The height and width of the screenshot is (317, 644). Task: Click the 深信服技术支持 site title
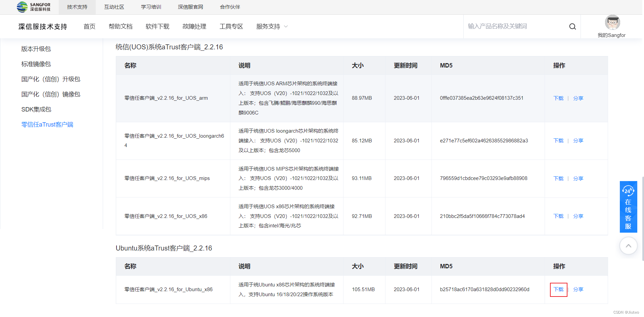point(43,27)
